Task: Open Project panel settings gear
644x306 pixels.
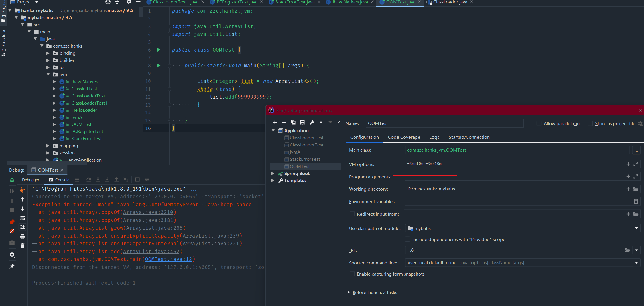Action: point(129,2)
